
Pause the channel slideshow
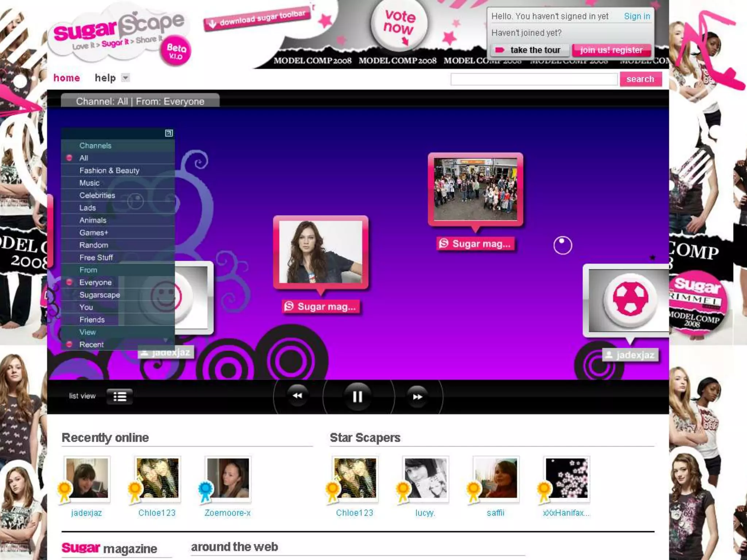pos(357,397)
